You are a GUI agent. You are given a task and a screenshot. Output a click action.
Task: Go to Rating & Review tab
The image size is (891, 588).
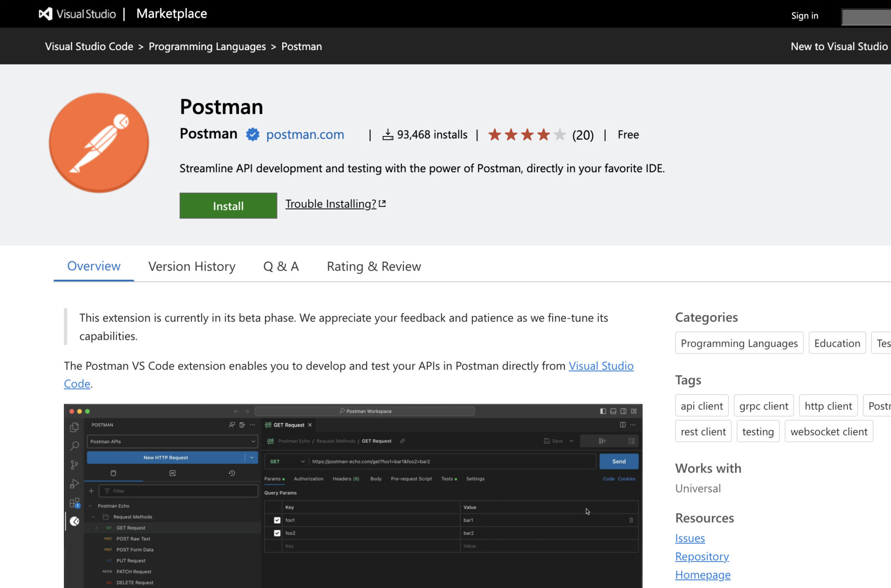click(374, 266)
